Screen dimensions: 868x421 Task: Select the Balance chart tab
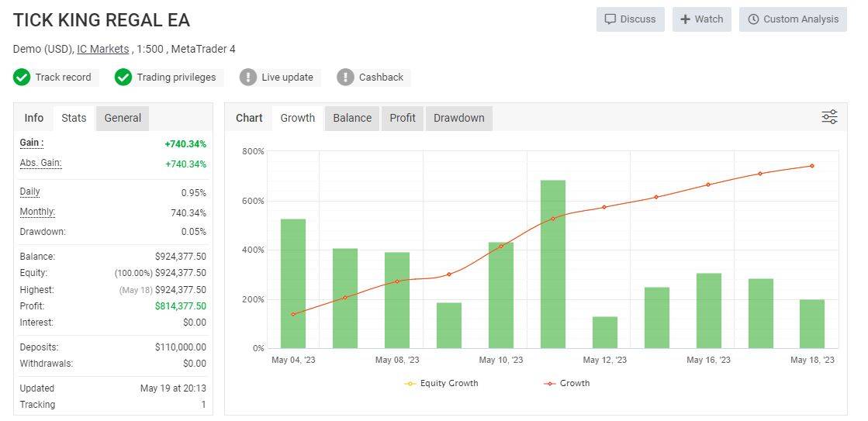[352, 118]
